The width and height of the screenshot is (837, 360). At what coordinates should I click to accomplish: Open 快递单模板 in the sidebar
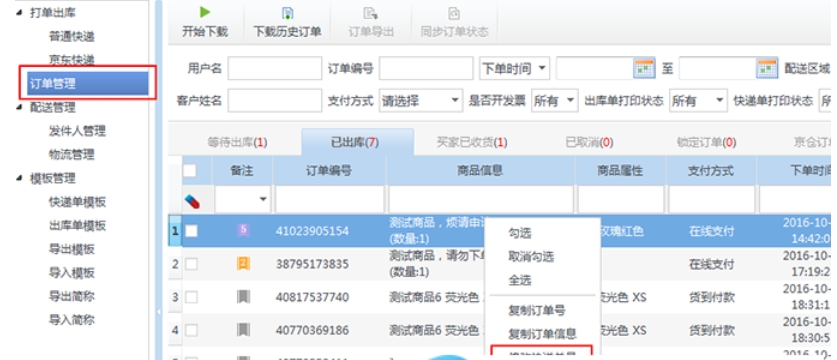(77, 202)
